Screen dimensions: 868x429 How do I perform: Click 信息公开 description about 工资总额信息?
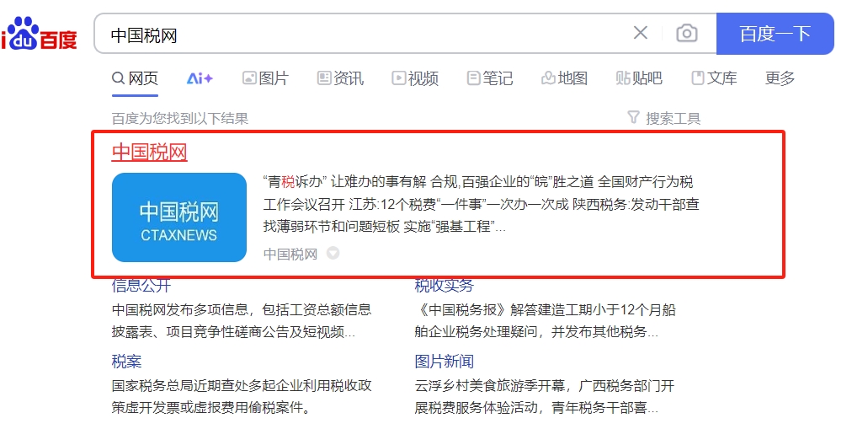pos(242,320)
